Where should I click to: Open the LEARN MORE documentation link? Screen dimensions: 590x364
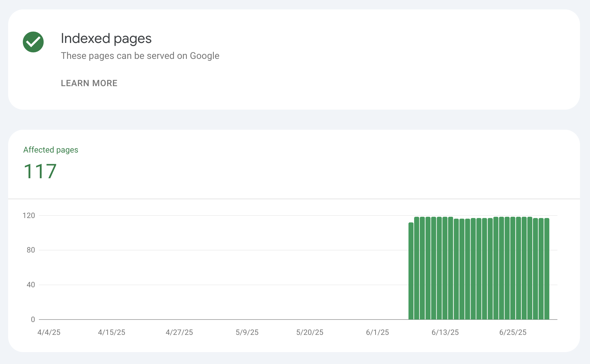(89, 83)
